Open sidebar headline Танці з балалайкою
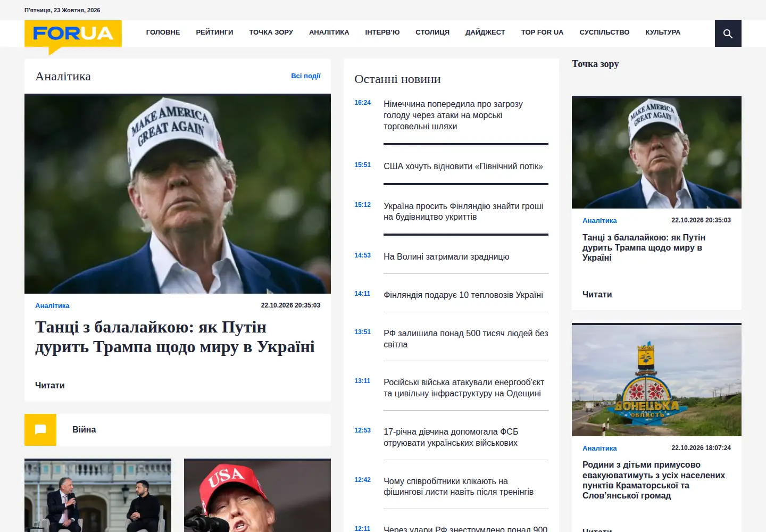The image size is (766, 532). (x=644, y=248)
